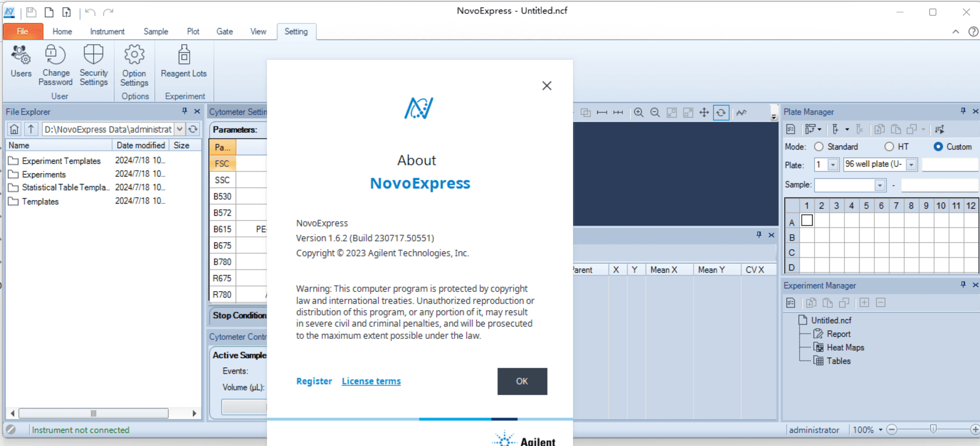Select HT plate mode
The image size is (980, 446).
(889, 147)
